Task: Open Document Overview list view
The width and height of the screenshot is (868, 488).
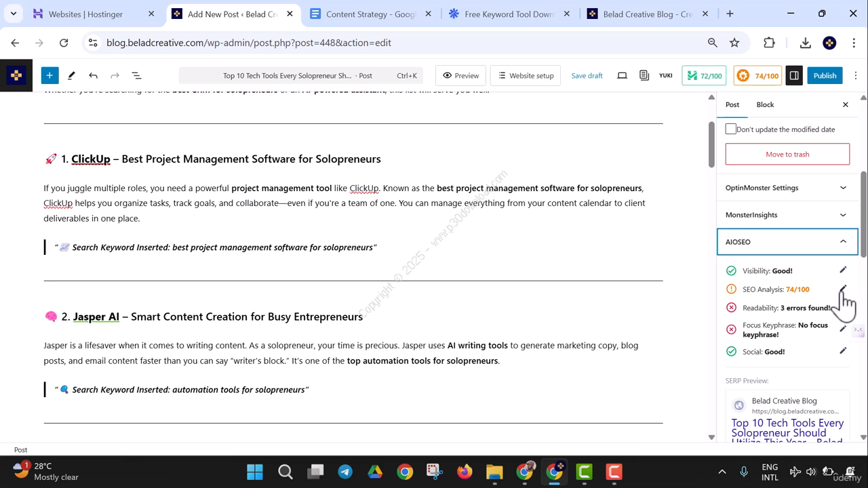Action: [x=136, y=75]
